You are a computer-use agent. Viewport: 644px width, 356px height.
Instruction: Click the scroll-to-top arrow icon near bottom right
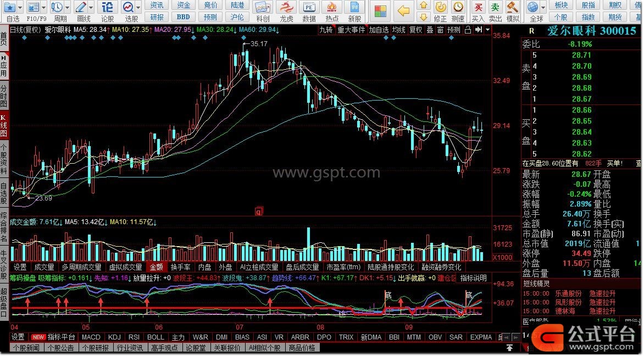point(510,347)
